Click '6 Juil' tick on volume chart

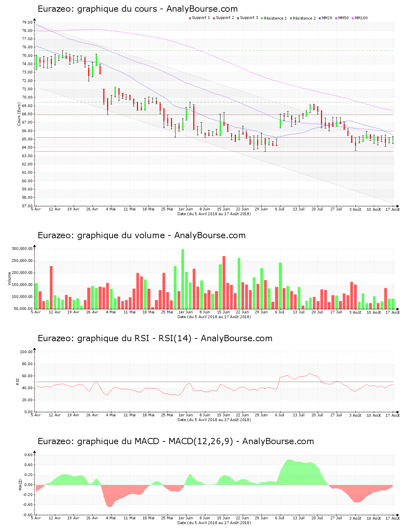280,312
